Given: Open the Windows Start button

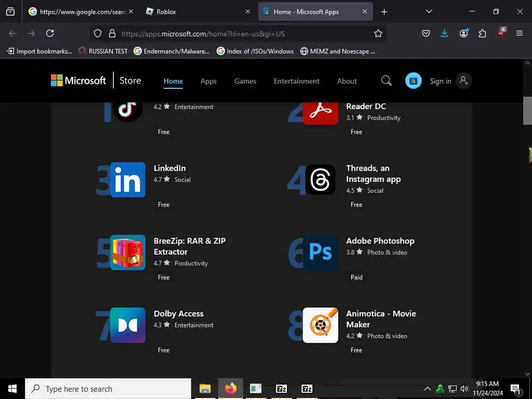Looking at the screenshot, I should 12,389.
